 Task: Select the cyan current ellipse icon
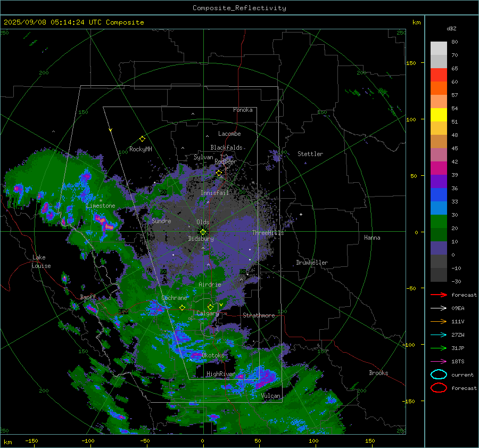point(439,374)
